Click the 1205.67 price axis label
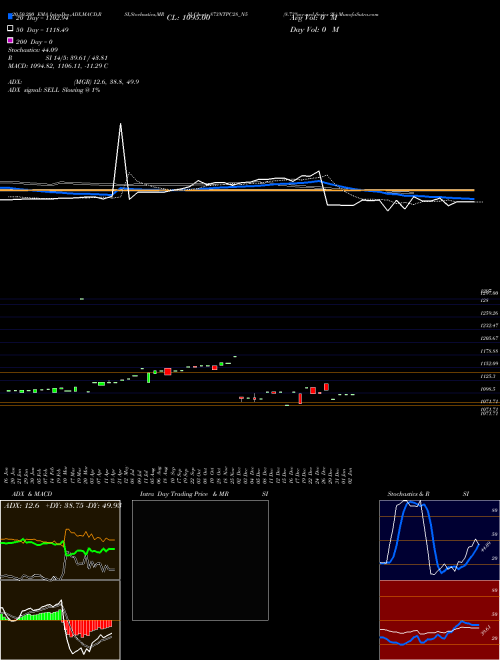 [x=489, y=338]
